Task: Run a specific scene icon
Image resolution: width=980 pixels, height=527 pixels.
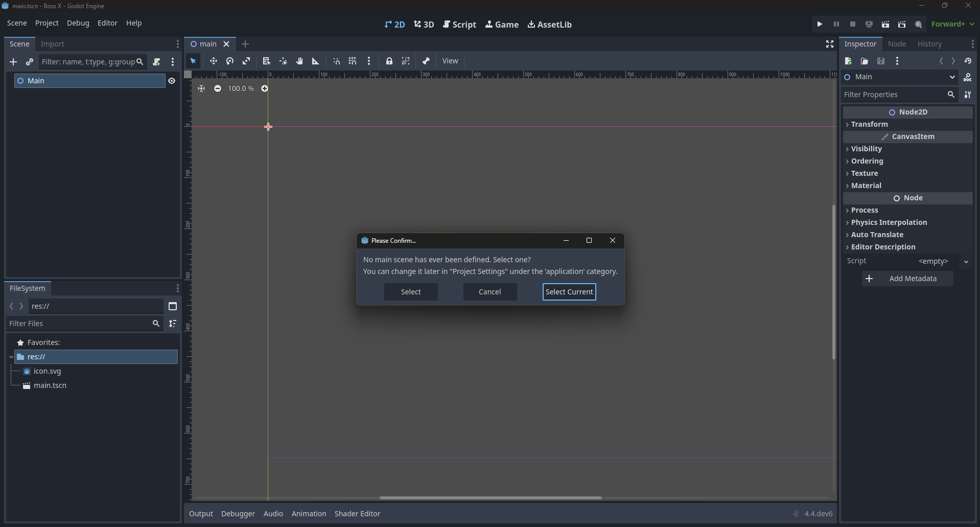Action: [902, 24]
